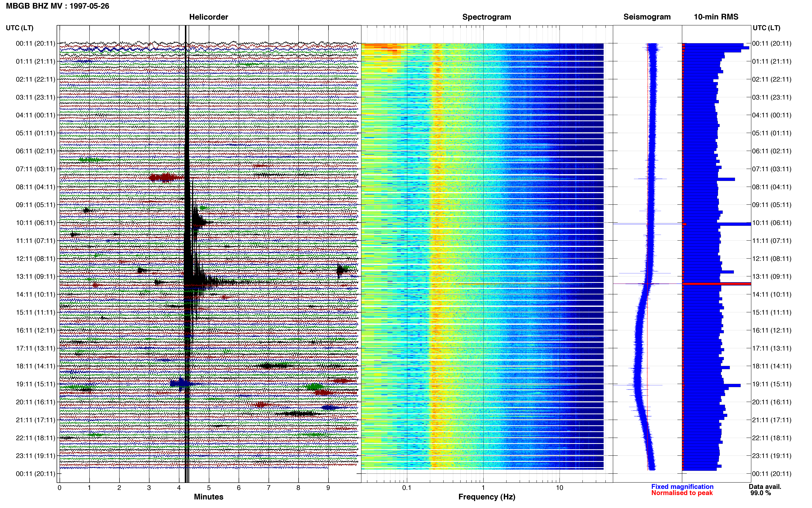
Task: Click the 05:11 (01:11) label beside the Helicorder
Action: pyautogui.click(x=36, y=133)
